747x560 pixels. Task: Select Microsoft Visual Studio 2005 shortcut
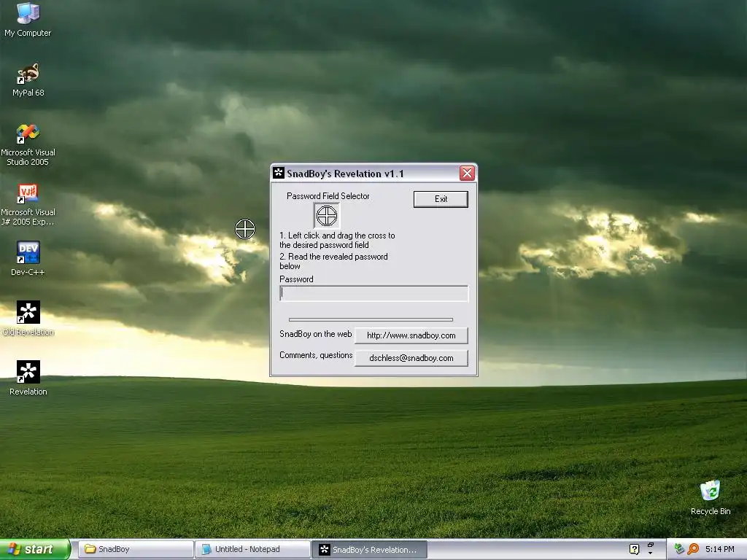pos(28,145)
